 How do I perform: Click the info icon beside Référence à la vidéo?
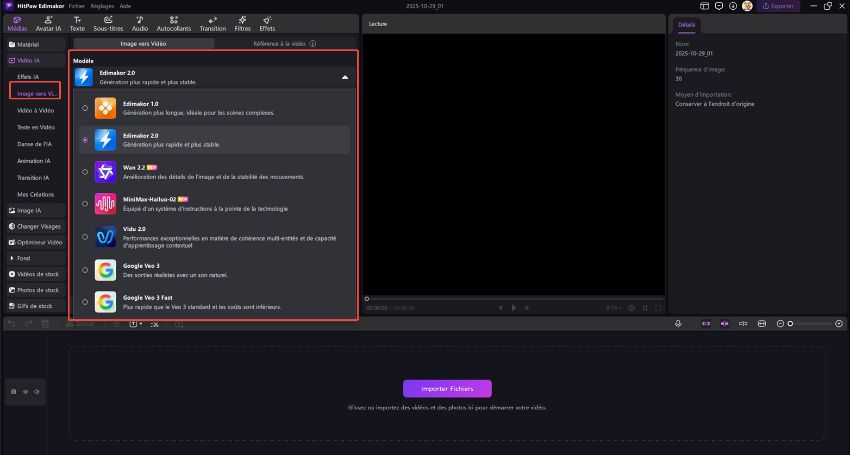313,43
